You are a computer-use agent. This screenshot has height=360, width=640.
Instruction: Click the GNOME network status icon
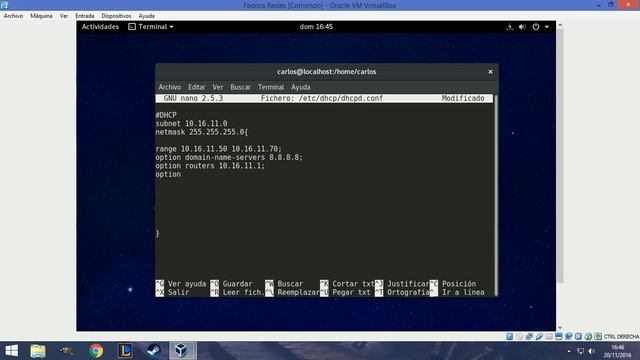point(510,27)
